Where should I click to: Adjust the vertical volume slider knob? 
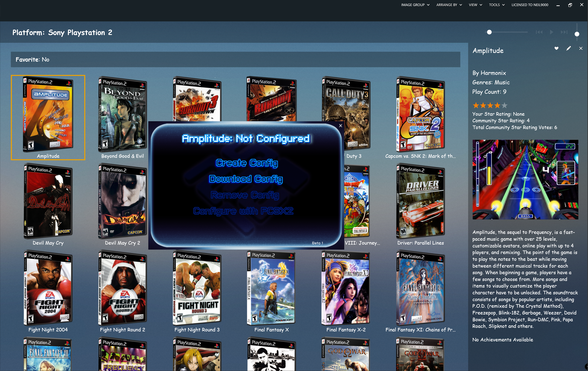point(577,34)
